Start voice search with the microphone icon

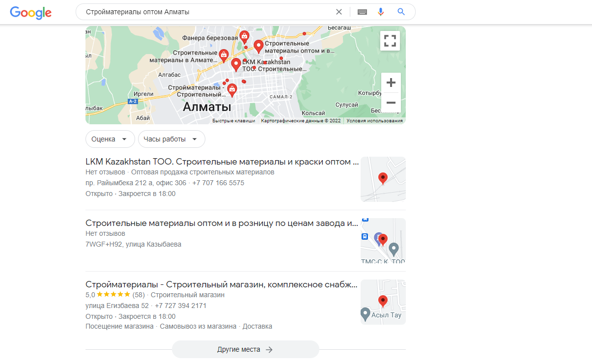pyautogui.click(x=381, y=12)
